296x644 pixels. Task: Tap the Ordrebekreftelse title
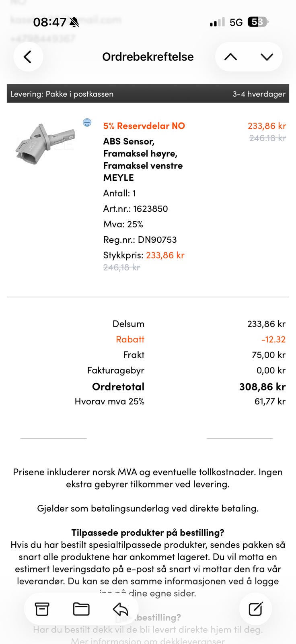(148, 57)
